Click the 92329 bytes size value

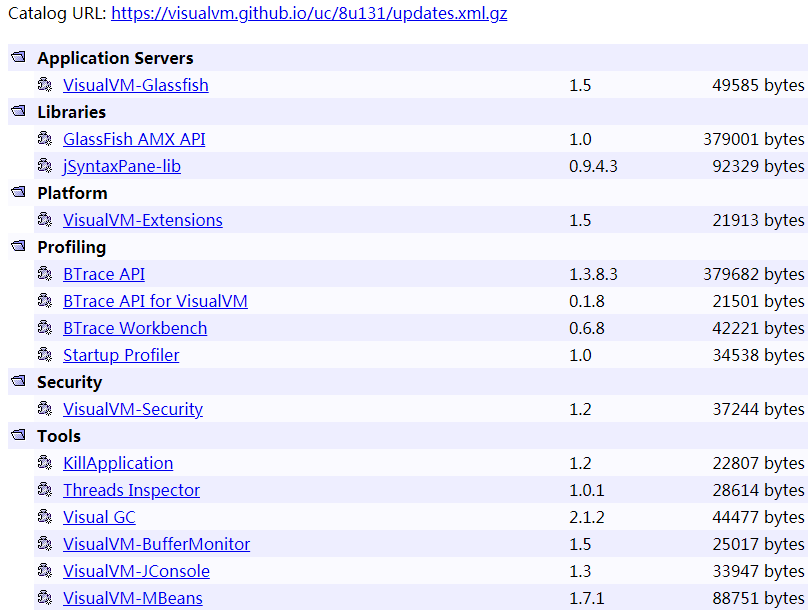[758, 166]
